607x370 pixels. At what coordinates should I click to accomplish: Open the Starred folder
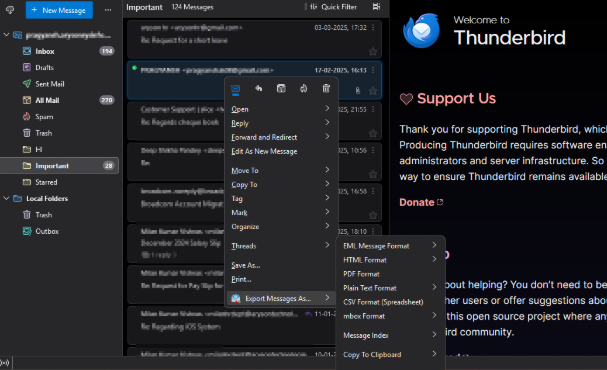tap(60, 182)
